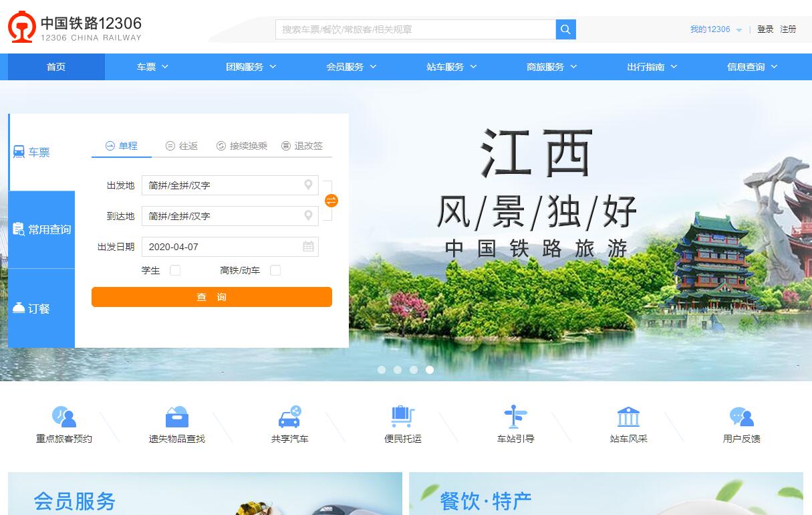Expand the 站车服务 navigation dropdown
812x515 pixels.
452,67
